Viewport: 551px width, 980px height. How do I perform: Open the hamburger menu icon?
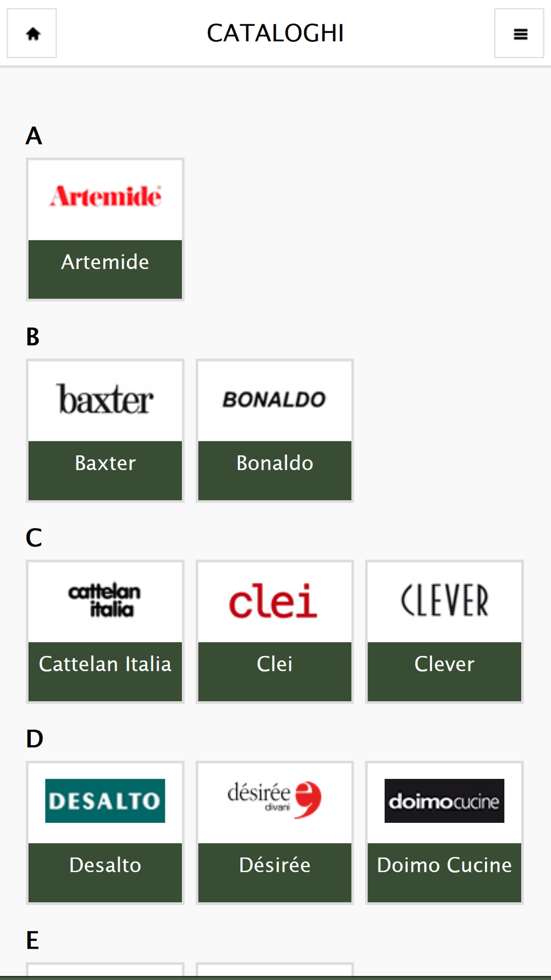519,34
